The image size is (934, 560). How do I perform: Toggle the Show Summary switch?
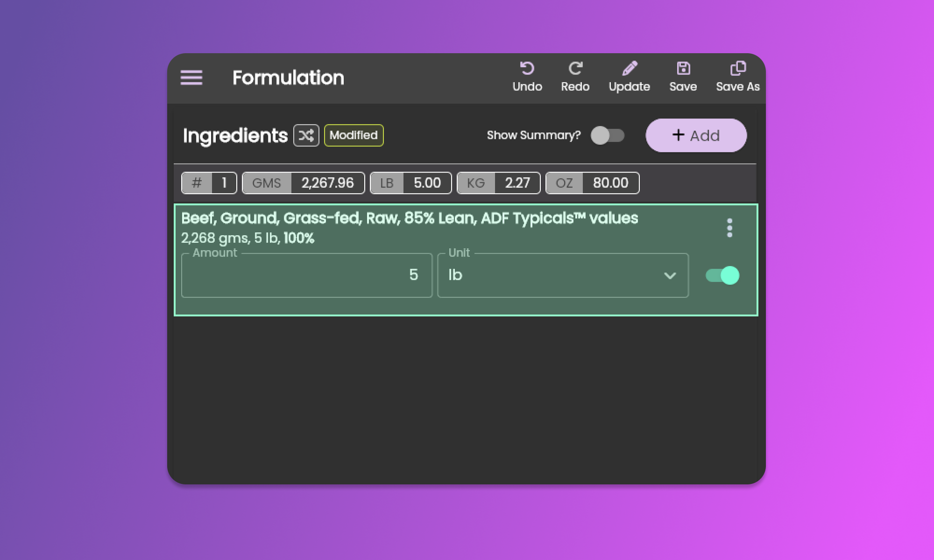[607, 135]
